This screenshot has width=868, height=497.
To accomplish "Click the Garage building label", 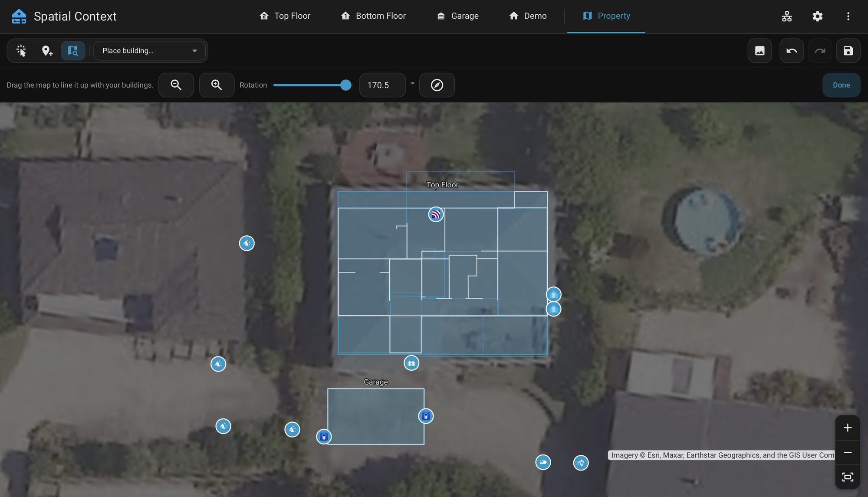I will 376,382.
